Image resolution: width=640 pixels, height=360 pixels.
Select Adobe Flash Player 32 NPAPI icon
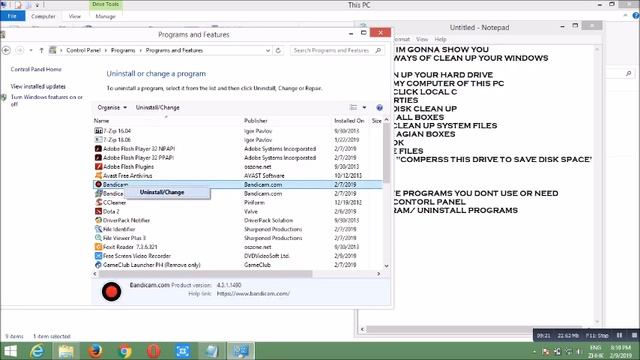98,149
